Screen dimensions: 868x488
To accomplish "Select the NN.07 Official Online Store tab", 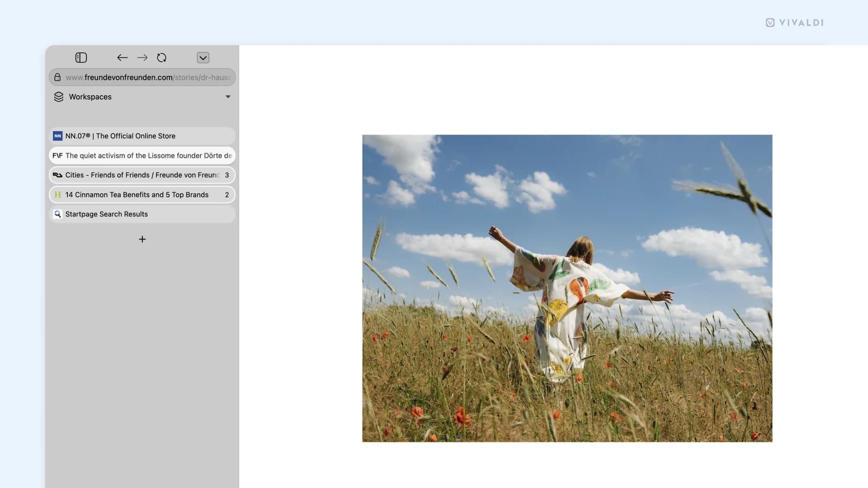I will (120, 136).
